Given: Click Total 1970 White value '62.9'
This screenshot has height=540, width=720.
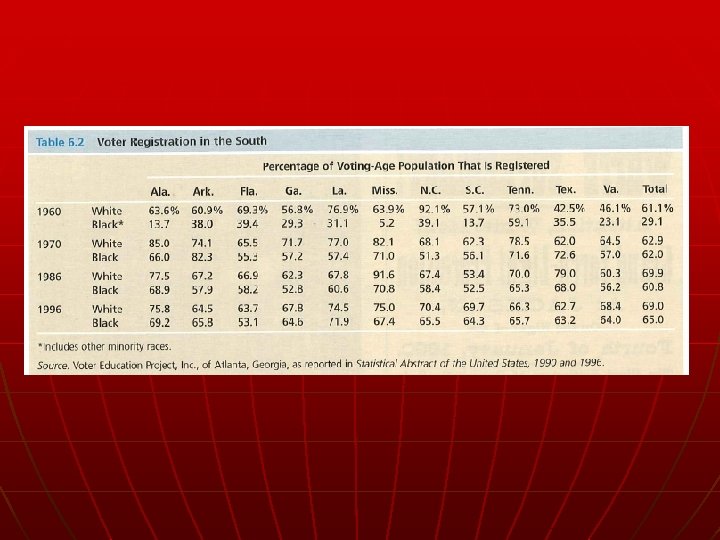Looking at the screenshot, I should click(x=652, y=241).
